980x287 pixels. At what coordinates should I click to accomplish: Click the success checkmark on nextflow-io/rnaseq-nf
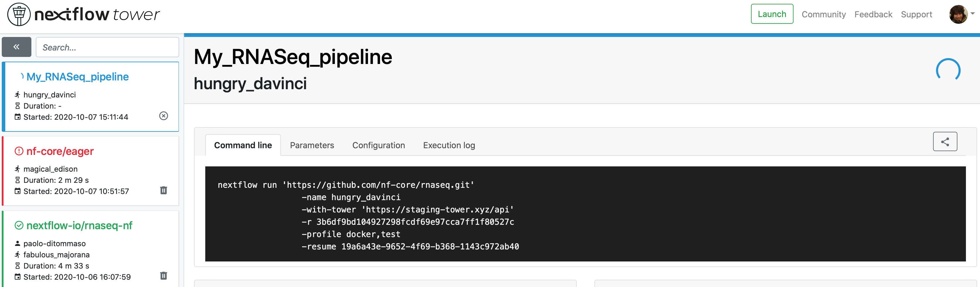pyautogui.click(x=19, y=225)
